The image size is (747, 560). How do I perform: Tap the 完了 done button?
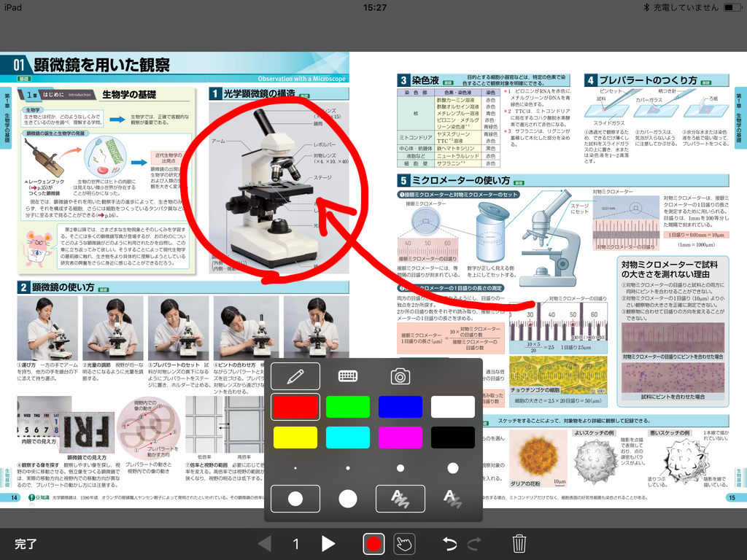click(26, 544)
